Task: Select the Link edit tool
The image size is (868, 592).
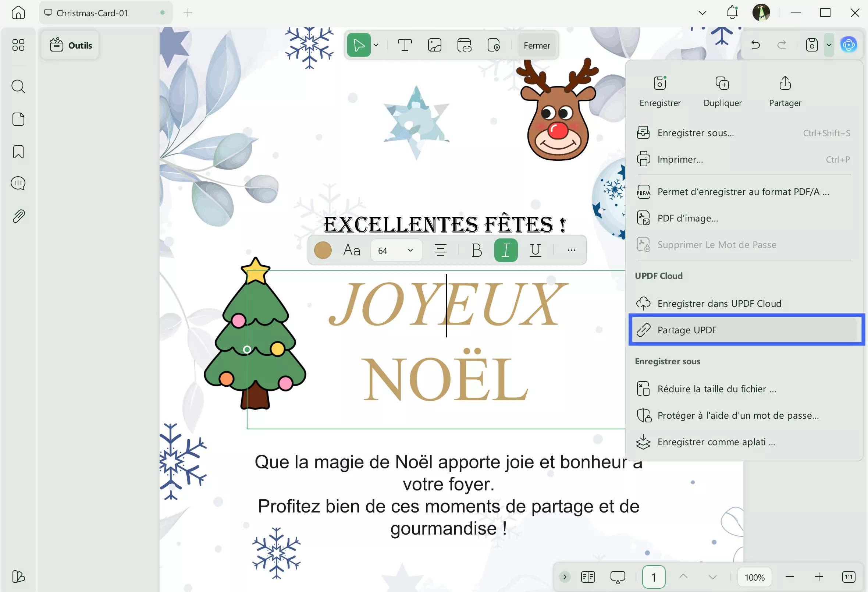Action: point(464,45)
